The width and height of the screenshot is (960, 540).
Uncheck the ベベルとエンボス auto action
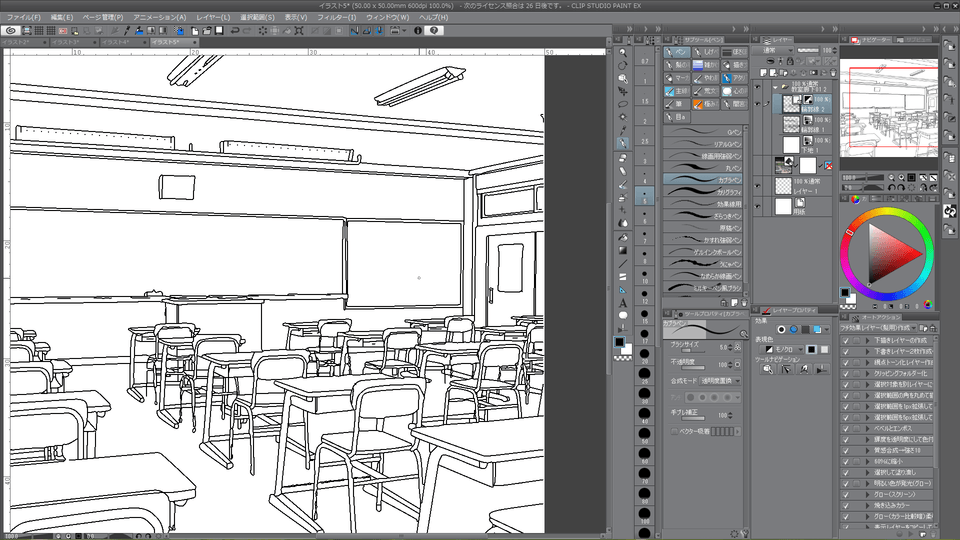(x=846, y=427)
